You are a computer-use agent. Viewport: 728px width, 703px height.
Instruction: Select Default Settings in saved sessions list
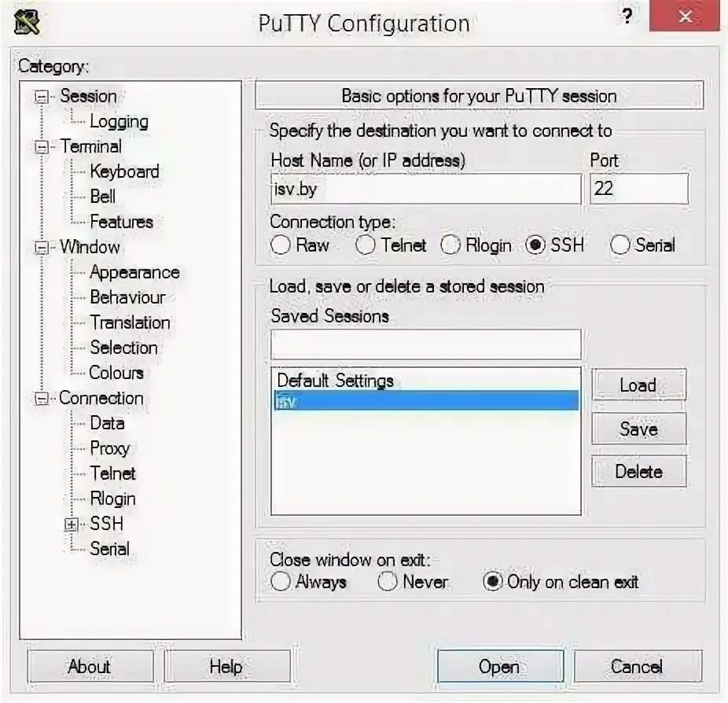pos(426,381)
